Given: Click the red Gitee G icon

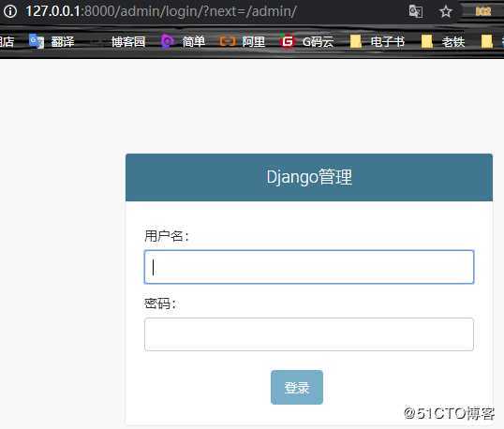Looking at the screenshot, I should pyautogui.click(x=288, y=41).
